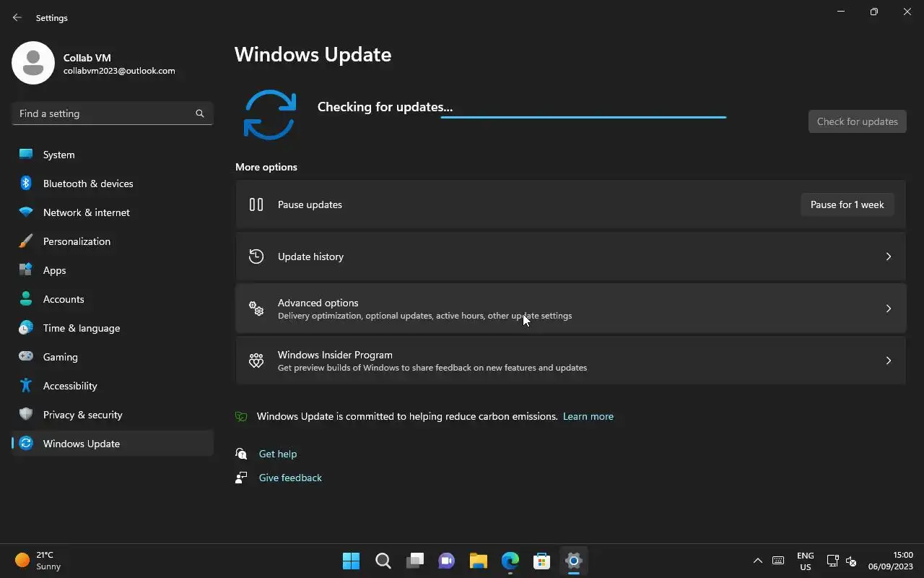Viewport: 924px width, 578px height.
Task: Click the Gaming controller icon
Action: click(x=26, y=356)
